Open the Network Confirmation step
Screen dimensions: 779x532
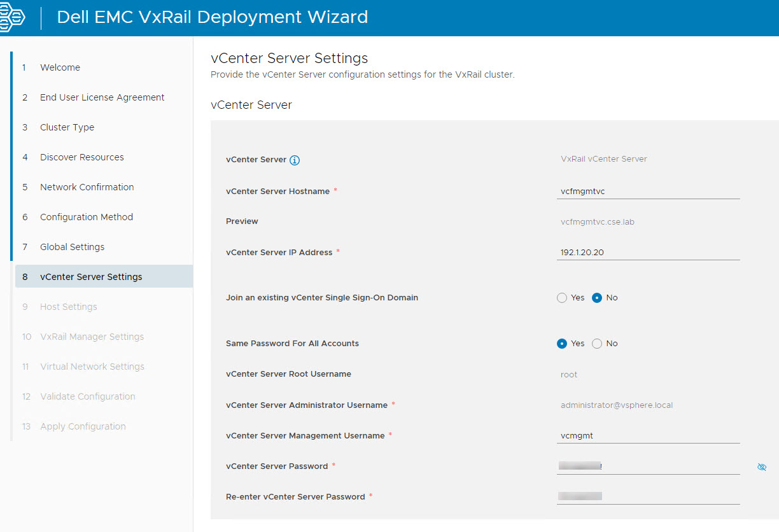pos(87,187)
